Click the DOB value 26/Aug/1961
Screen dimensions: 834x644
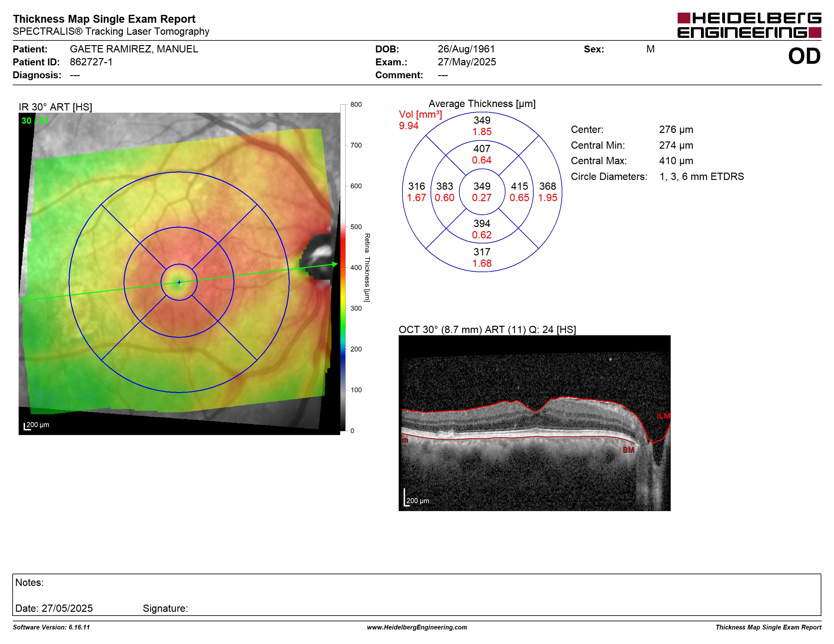click(x=466, y=49)
